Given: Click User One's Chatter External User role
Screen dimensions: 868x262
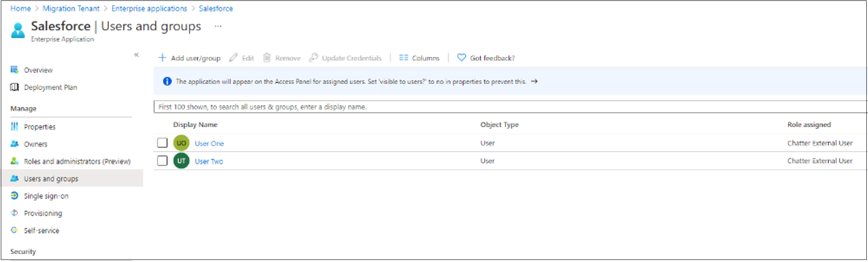Looking at the screenshot, I should click(820, 143).
